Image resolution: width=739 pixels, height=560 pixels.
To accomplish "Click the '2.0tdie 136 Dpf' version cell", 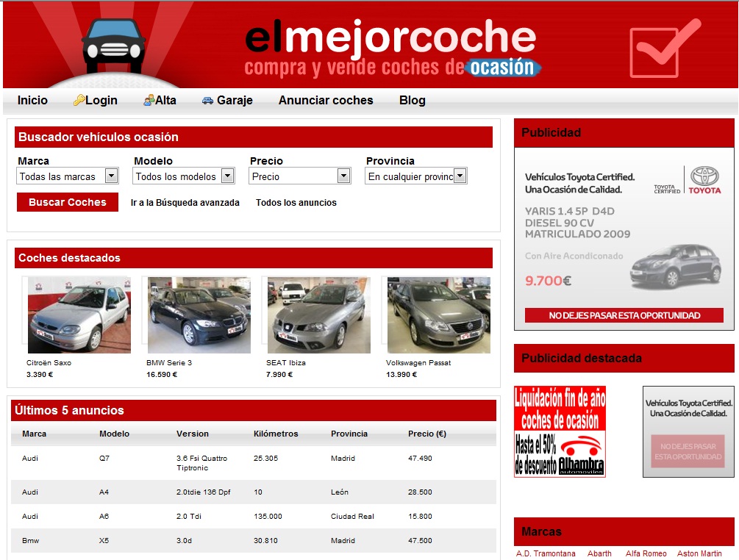I will click(204, 492).
